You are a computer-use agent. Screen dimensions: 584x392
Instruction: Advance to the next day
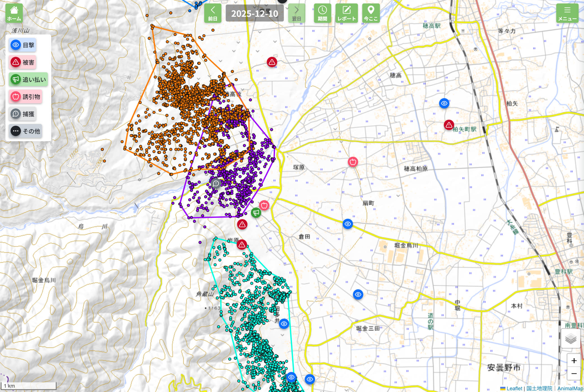(x=296, y=13)
